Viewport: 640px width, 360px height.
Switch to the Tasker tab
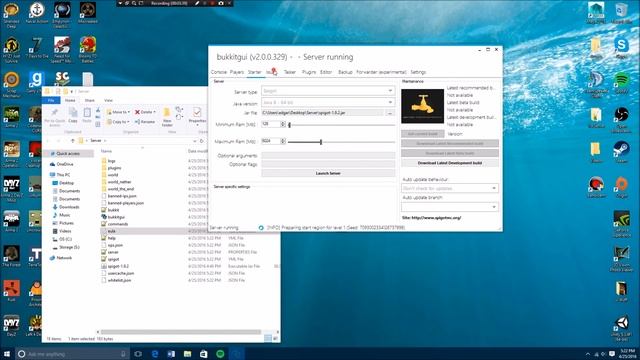(289, 72)
